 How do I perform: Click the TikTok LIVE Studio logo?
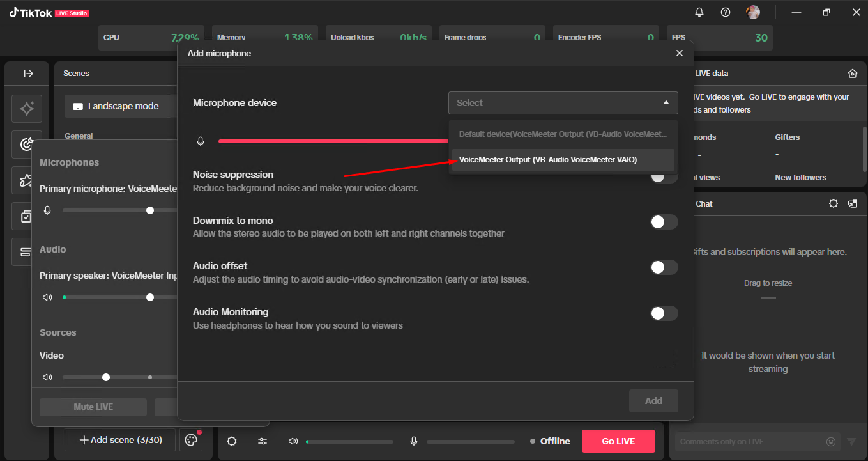pyautogui.click(x=49, y=13)
